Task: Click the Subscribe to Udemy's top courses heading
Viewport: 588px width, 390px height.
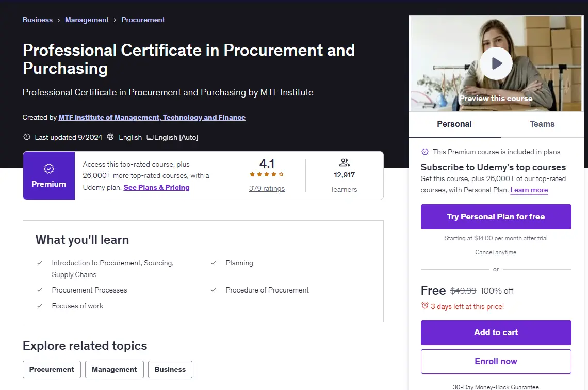Action: (493, 167)
